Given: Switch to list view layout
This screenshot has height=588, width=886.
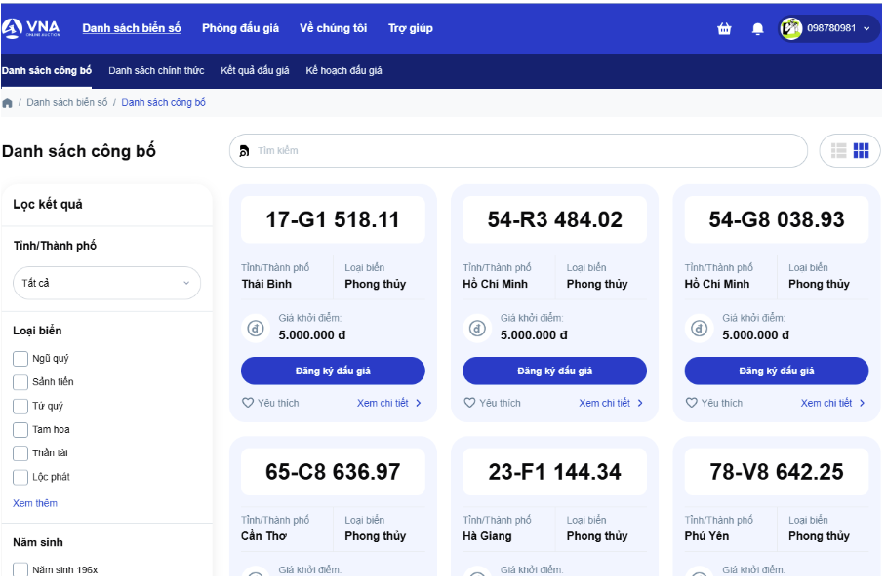Looking at the screenshot, I should 838,151.
